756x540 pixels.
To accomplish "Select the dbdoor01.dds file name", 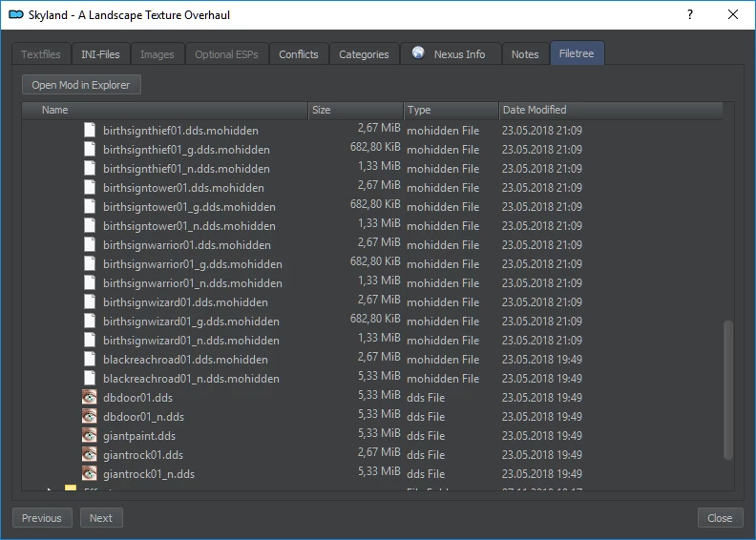I will [x=137, y=398].
